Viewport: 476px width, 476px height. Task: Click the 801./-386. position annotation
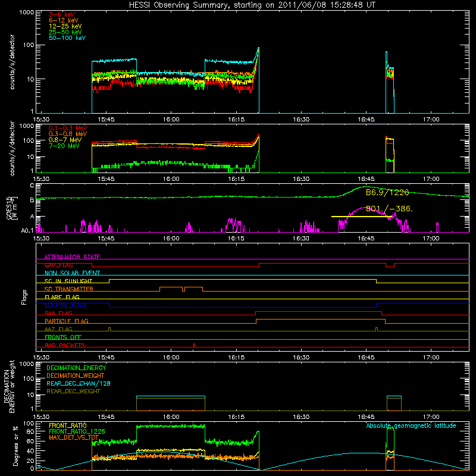390,209
